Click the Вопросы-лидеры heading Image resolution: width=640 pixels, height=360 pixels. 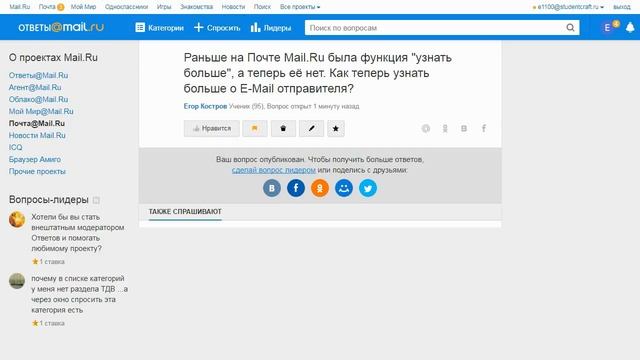pyautogui.click(x=49, y=200)
